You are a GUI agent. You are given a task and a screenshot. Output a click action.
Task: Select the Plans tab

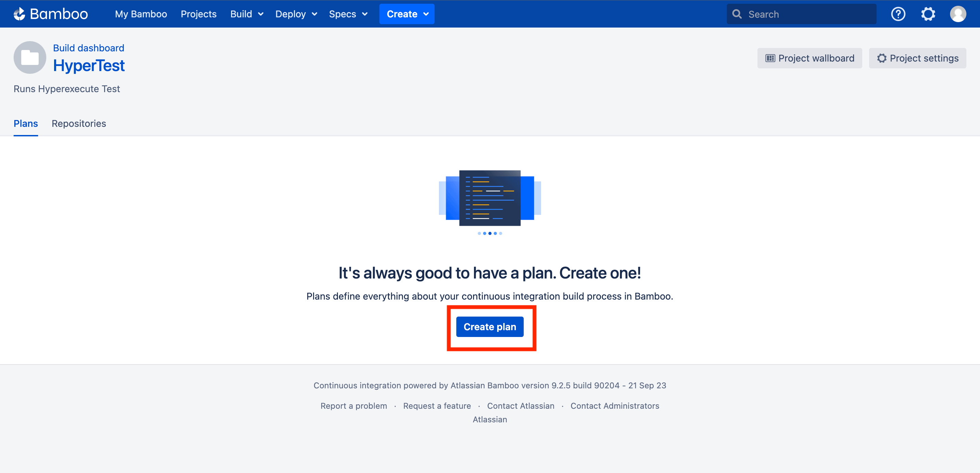[x=26, y=123]
